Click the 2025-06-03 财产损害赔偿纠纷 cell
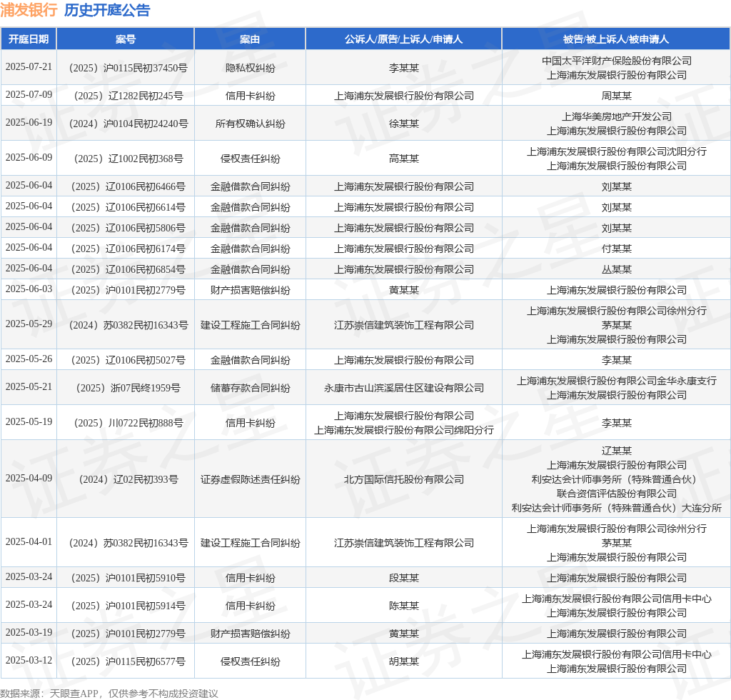Image resolution: width=731 pixels, height=700 pixels. 251,291
